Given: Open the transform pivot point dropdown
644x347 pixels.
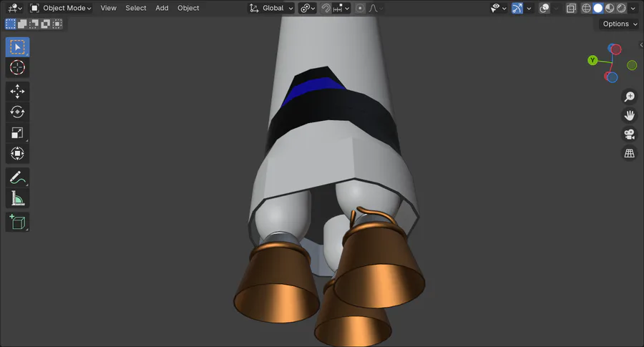Looking at the screenshot, I should pos(307,8).
